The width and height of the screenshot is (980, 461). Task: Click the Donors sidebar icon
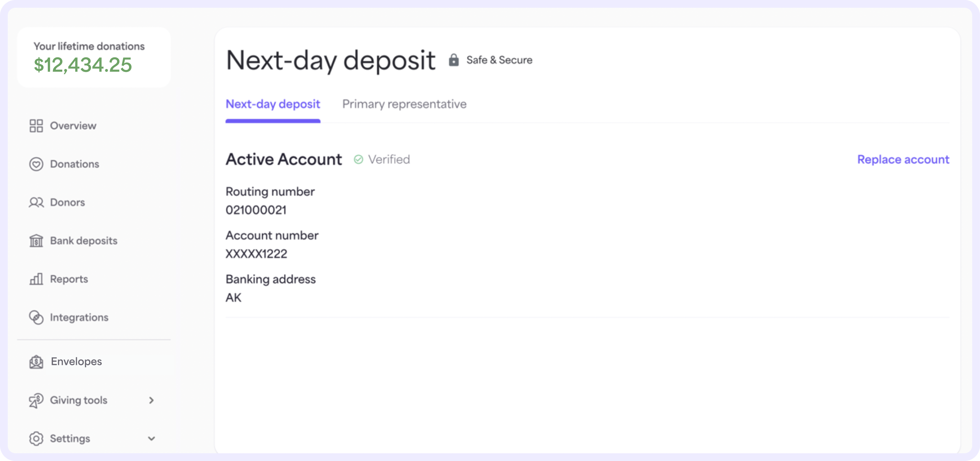35,202
